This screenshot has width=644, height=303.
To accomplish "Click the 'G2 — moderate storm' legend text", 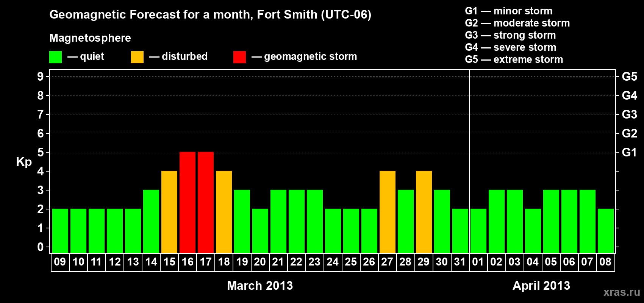I will pos(517,23).
